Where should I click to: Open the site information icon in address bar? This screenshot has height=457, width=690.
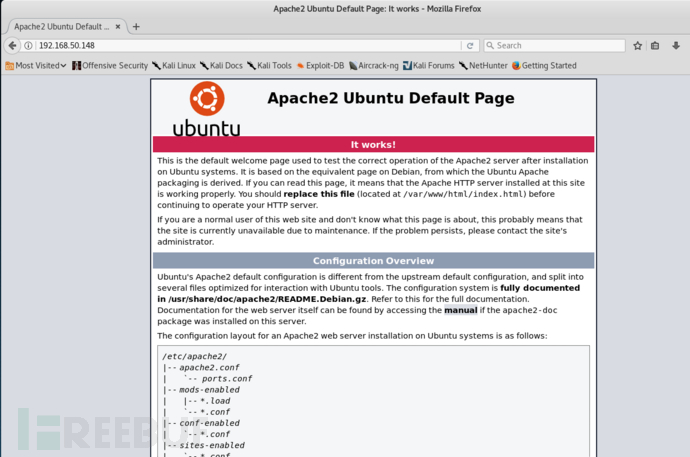point(29,45)
